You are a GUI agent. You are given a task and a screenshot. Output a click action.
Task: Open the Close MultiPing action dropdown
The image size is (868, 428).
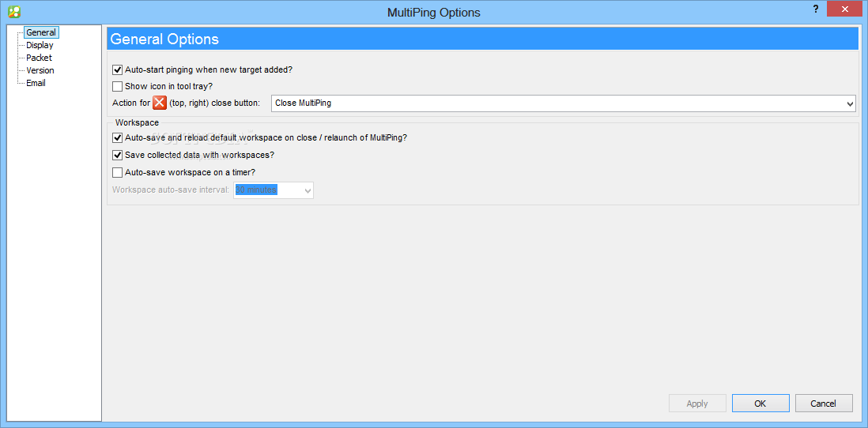click(564, 103)
